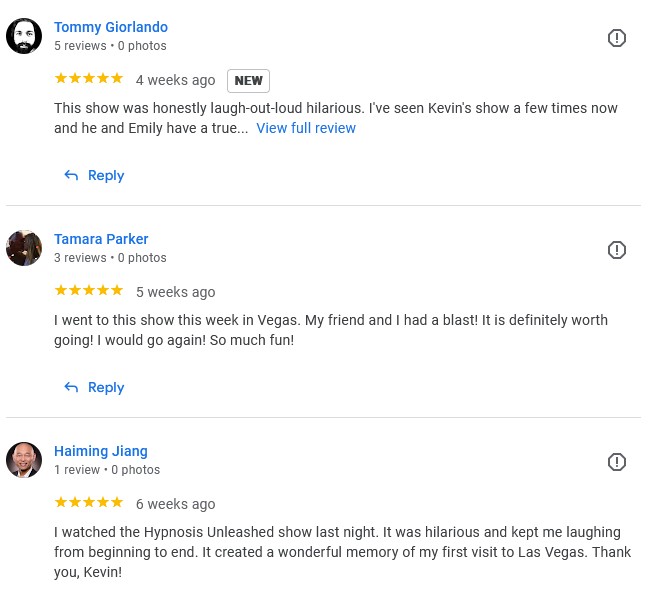Expand Tommy's review with View full review

(x=306, y=128)
